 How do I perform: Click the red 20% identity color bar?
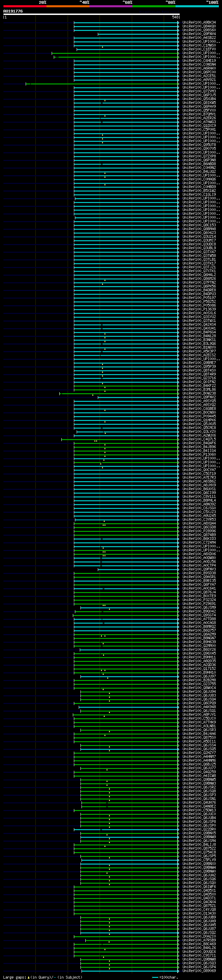25,6
